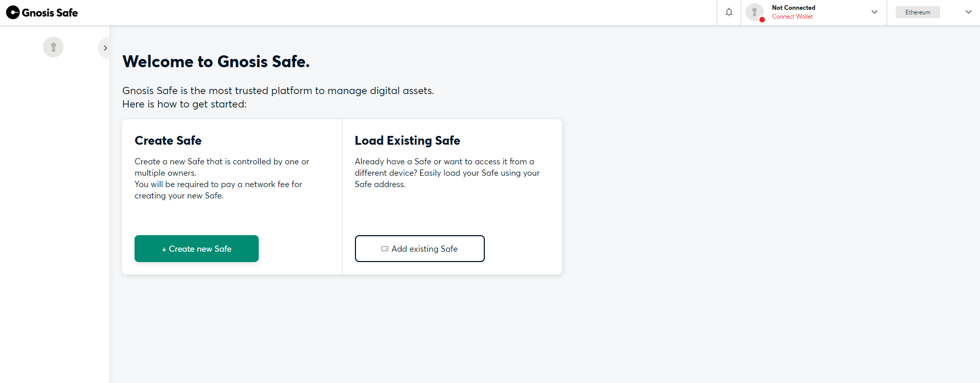Click the wallet icon beside Add existing Safe
Screen dimensions: 980x383
[x=385, y=249]
